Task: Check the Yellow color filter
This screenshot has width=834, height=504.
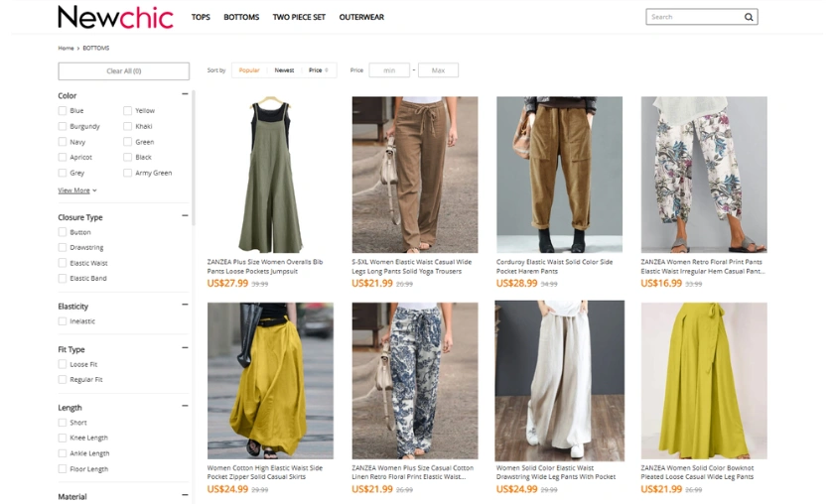Action: [x=127, y=110]
